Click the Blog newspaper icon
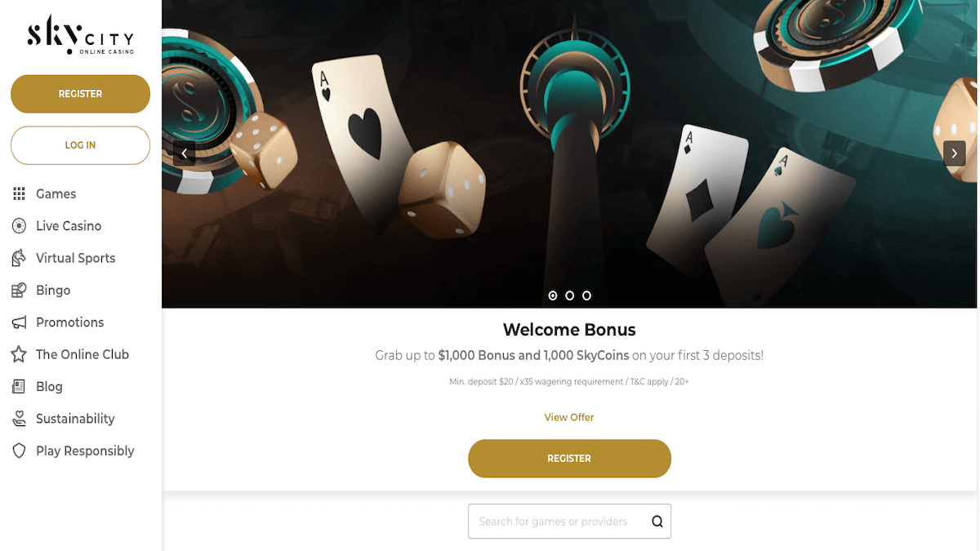Viewport: 980px width, 551px height. 20,386
